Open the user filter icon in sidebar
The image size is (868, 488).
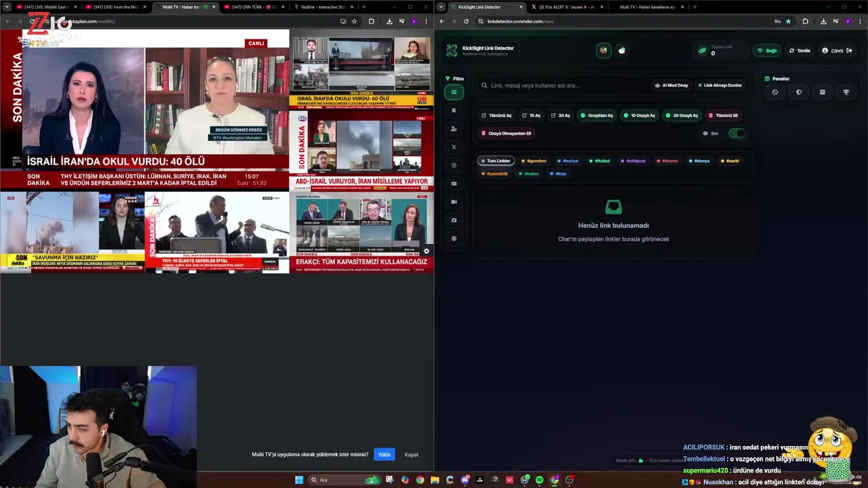tap(454, 129)
